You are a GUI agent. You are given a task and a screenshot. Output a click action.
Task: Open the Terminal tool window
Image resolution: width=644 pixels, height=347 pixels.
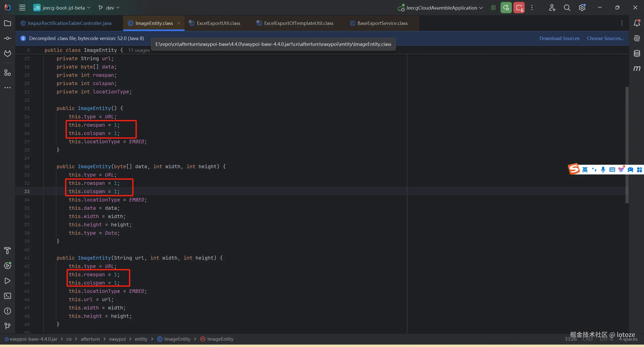tap(8, 296)
